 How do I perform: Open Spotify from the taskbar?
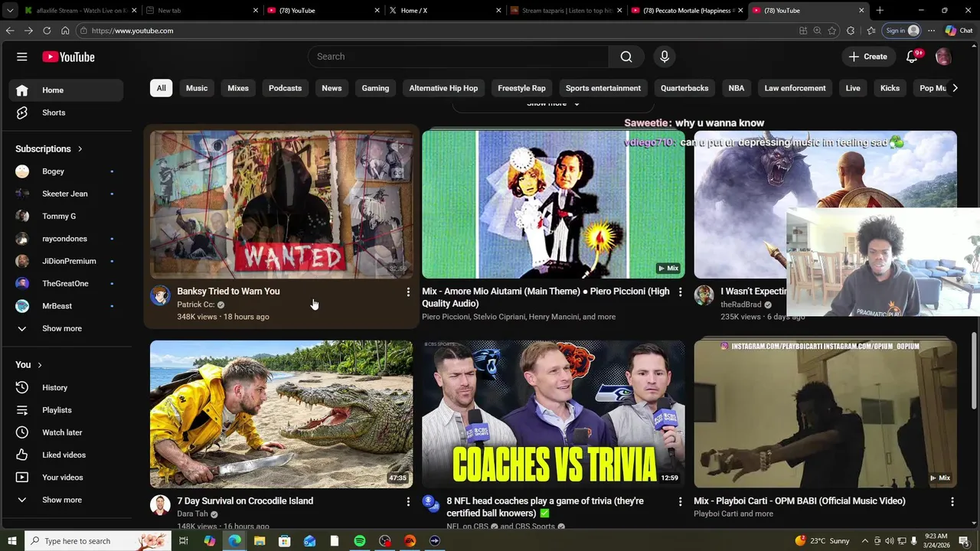(x=360, y=541)
